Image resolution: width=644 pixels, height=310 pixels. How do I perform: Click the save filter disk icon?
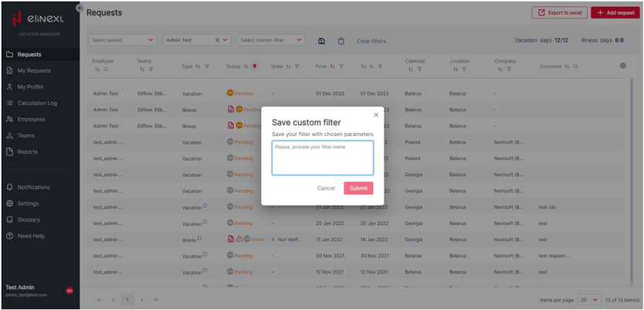(x=321, y=41)
